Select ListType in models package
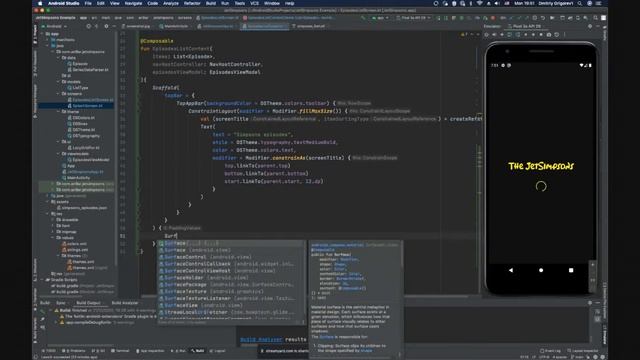 coord(80,88)
